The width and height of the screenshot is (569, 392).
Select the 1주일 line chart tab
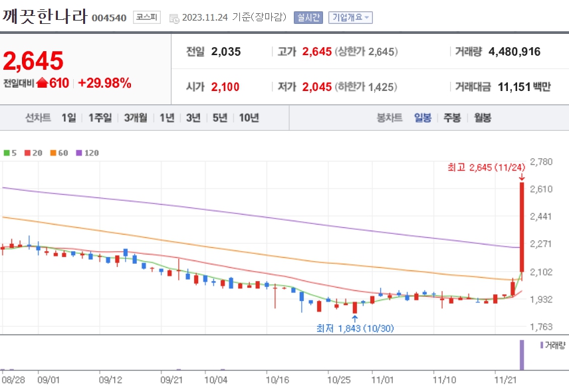tap(100, 118)
